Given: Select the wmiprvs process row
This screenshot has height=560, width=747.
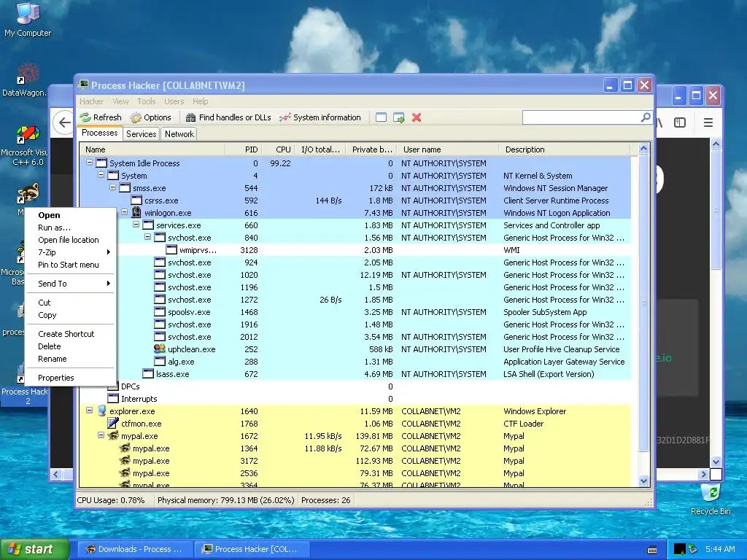Looking at the screenshot, I should tap(355, 250).
